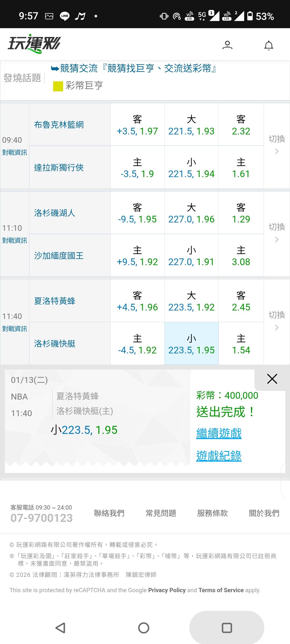Image resolution: width=290 pixels, height=644 pixels.
Task: Pick Lakers 客 -9.5, 1.95 spread
Action: (137, 213)
